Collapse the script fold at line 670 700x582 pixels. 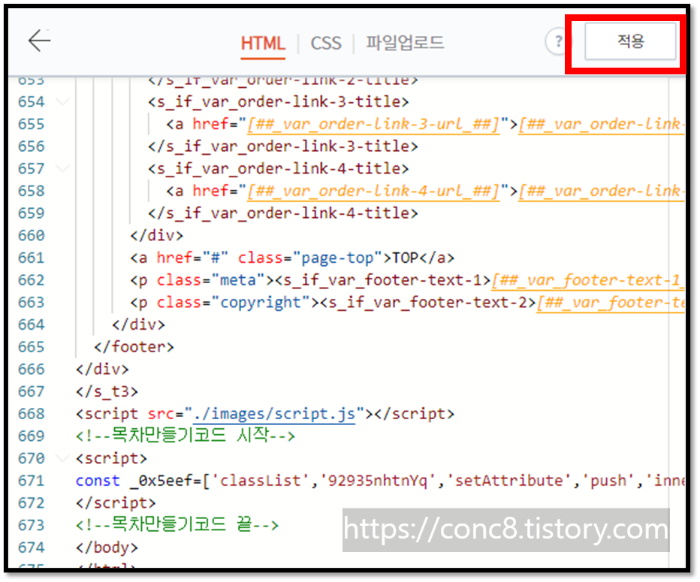pyautogui.click(x=63, y=458)
